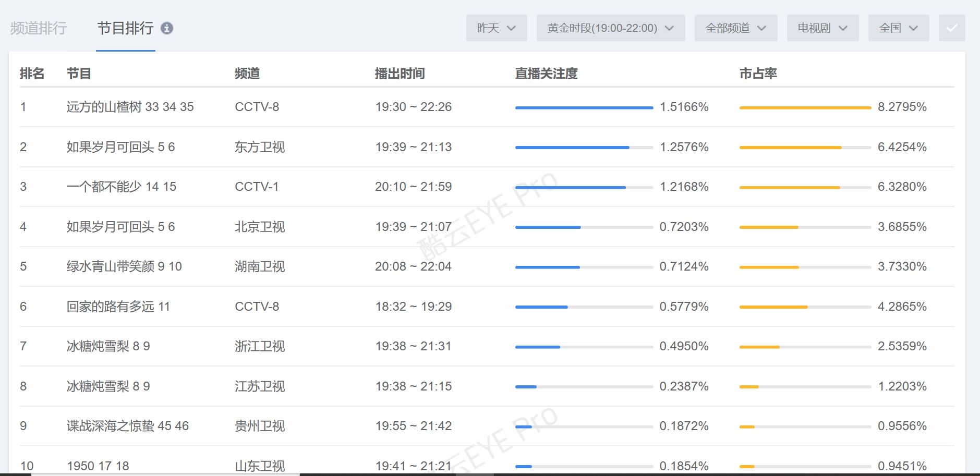The image size is (980, 476).
Task: Click the 浙江卫视 channel cell
Action: coord(260,346)
